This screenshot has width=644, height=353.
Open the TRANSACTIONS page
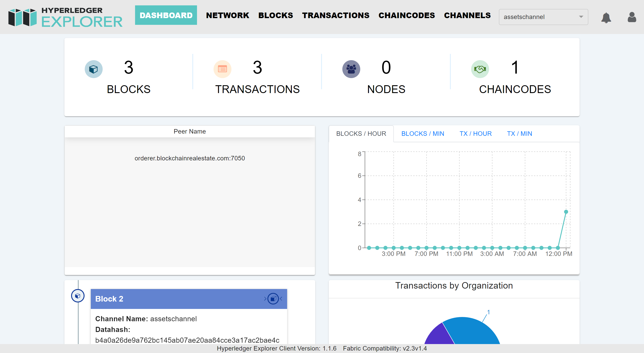tap(335, 15)
